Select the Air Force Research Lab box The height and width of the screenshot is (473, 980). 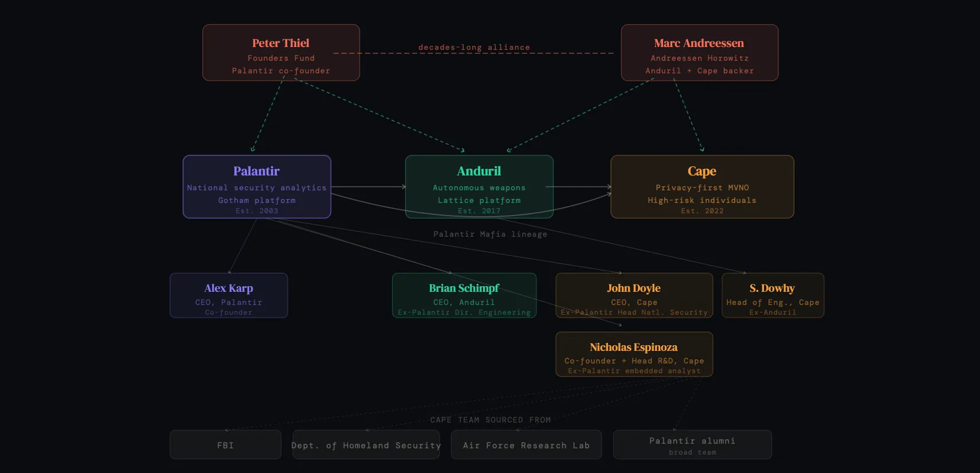[x=526, y=445]
